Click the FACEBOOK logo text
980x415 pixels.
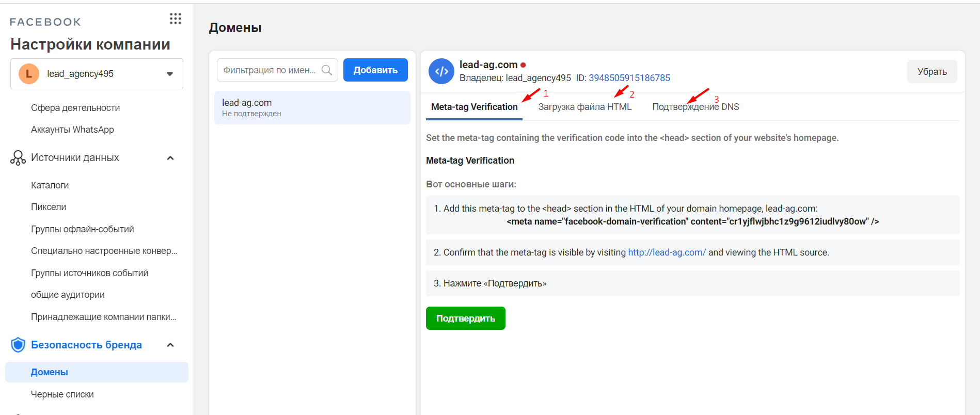(x=45, y=22)
